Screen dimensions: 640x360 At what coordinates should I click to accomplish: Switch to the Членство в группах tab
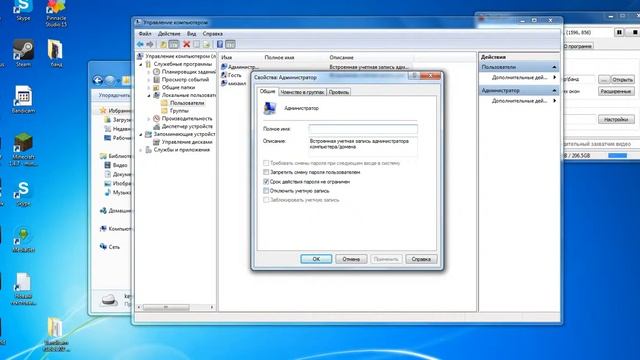302,92
